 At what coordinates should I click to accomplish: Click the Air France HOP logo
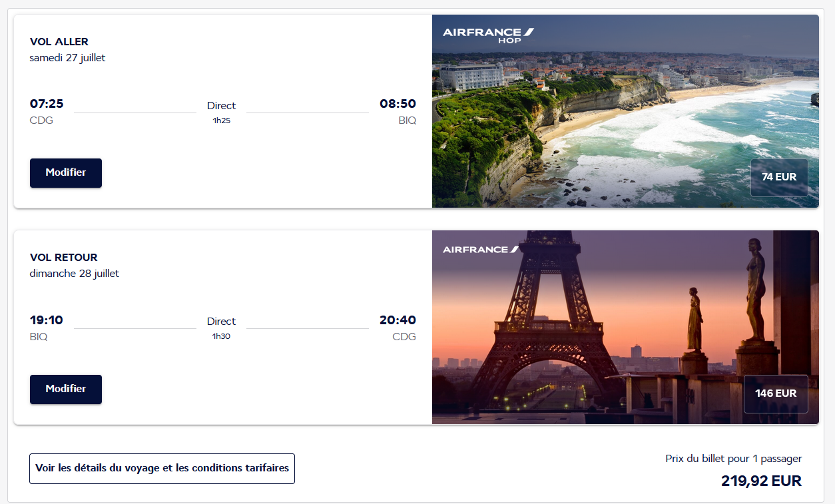click(x=488, y=35)
